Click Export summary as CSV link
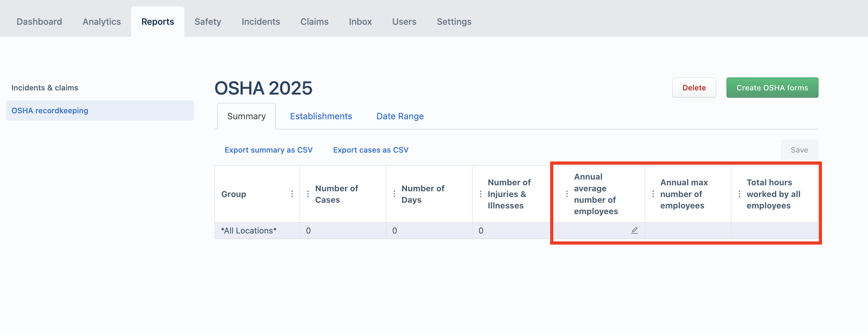The width and height of the screenshot is (868, 335). coord(269,150)
